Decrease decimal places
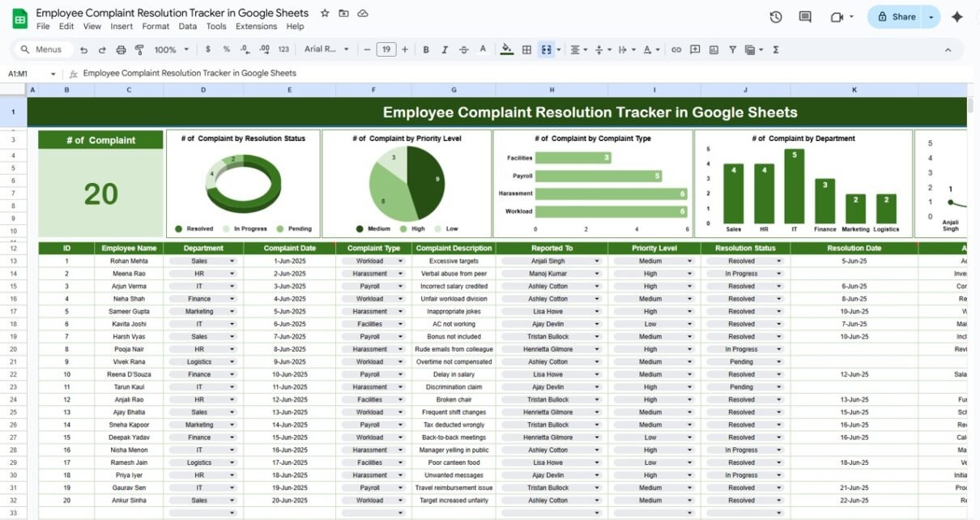 pos(245,49)
